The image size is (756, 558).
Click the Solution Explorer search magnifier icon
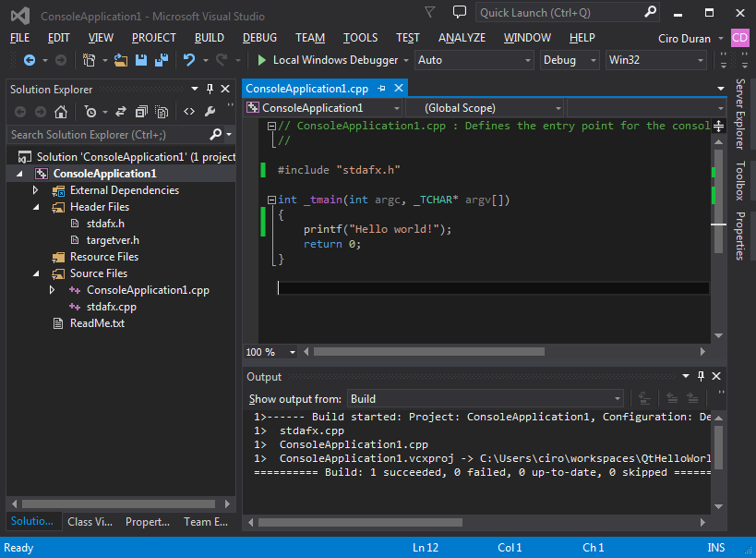[215, 134]
